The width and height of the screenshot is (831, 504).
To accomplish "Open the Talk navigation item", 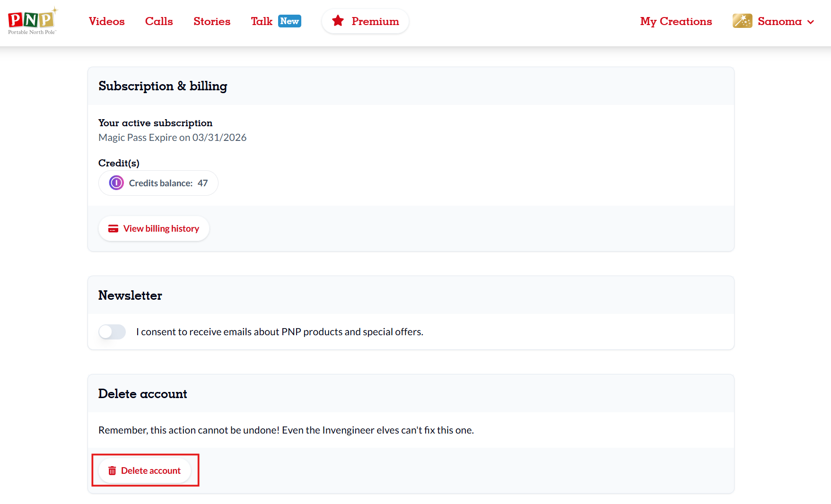I will pos(262,21).
